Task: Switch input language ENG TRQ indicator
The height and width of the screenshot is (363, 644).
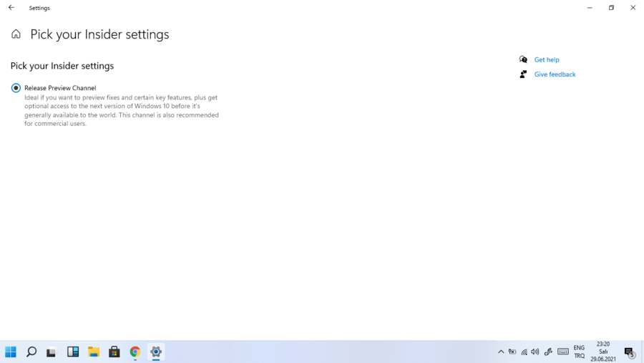Action: (x=579, y=352)
